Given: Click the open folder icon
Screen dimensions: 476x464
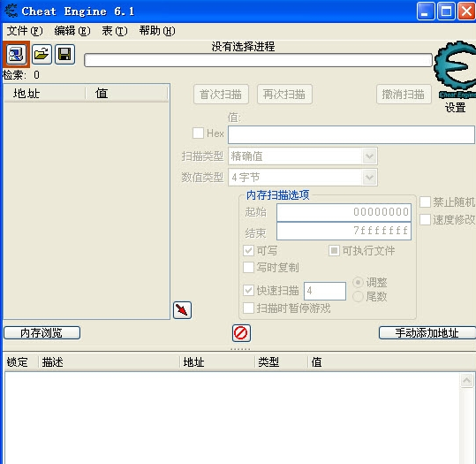Looking at the screenshot, I should (x=42, y=55).
